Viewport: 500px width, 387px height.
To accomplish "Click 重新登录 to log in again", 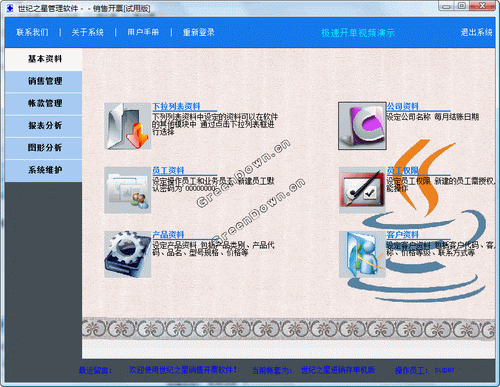I will point(199,32).
